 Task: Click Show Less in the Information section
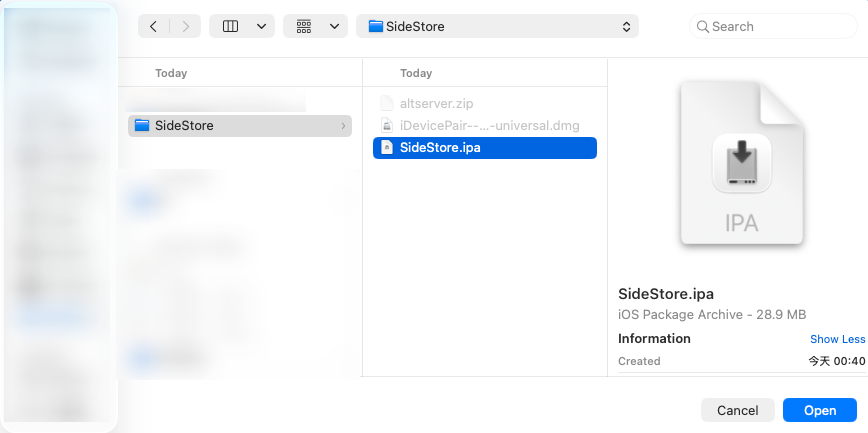837,339
